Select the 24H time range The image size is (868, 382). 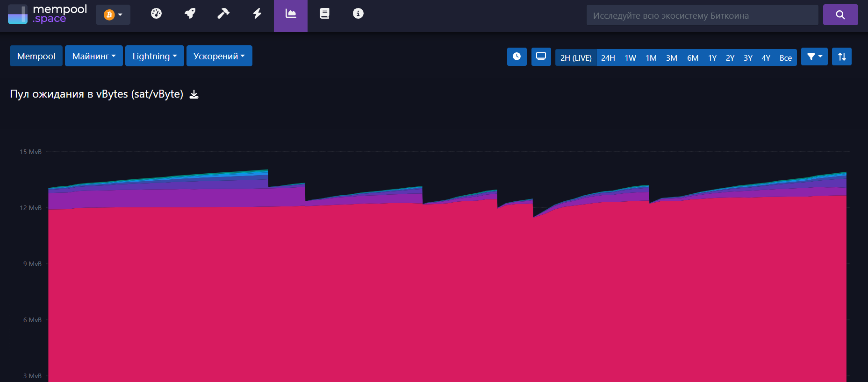coord(608,58)
